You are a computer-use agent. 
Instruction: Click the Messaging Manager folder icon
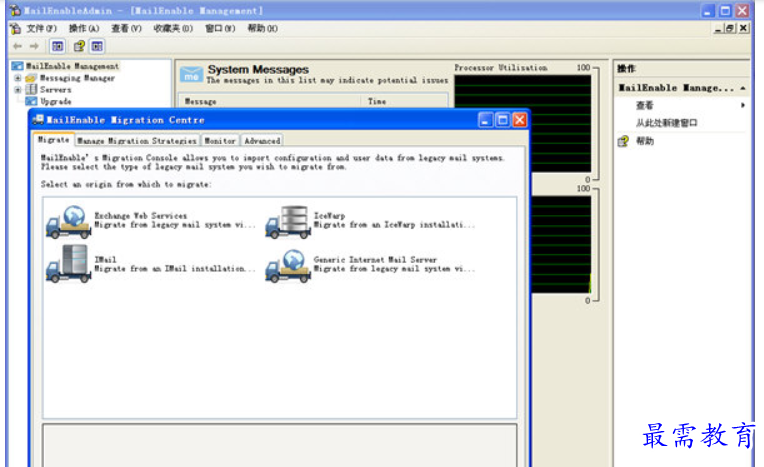pyautogui.click(x=31, y=78)
